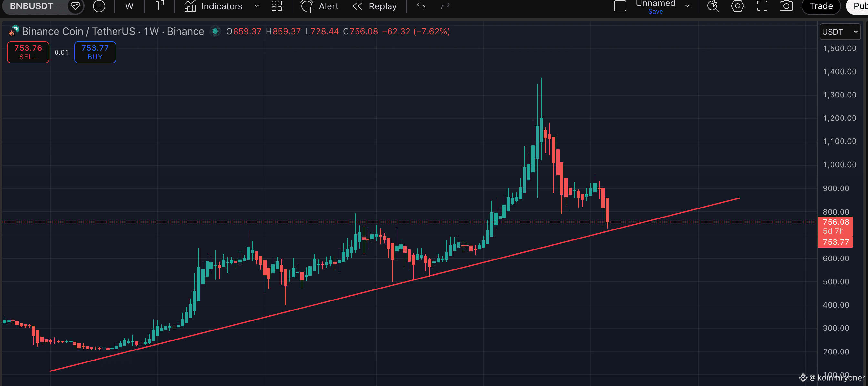Open the W timeframe interval menu

[129, 6]
